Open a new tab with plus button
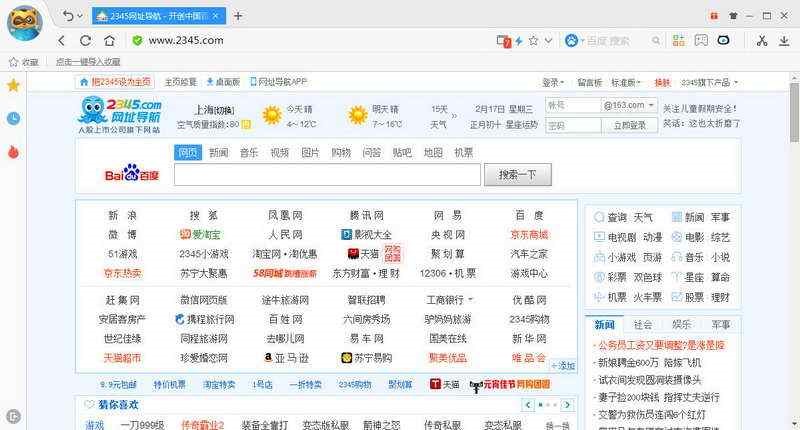This screenshot has width=800, height=430. (238, 16)
